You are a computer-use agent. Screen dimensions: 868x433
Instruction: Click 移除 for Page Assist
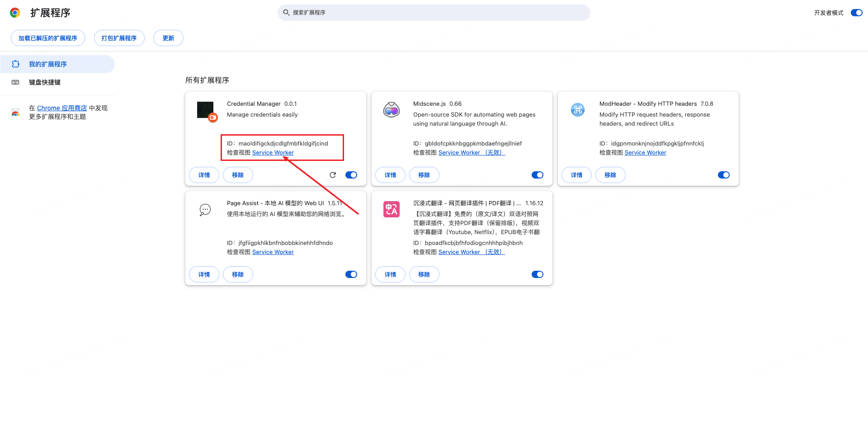click(238, 274)
